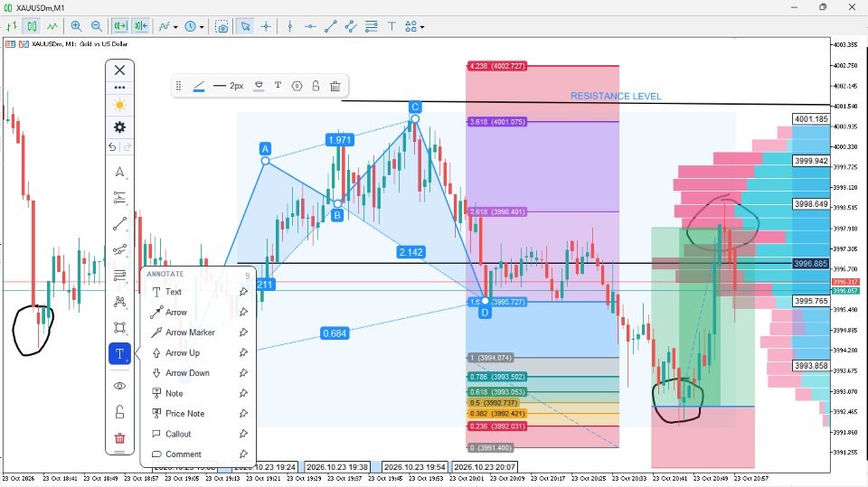868x487 pixels.
Task: Delete all drawings with red trash icon
Action: pos(119,438)
